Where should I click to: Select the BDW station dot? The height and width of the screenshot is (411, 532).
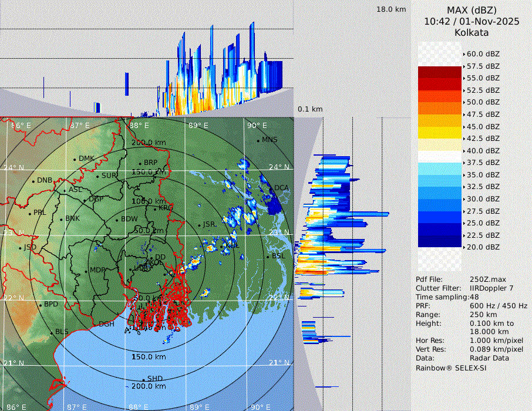click(x=117, y=220)
